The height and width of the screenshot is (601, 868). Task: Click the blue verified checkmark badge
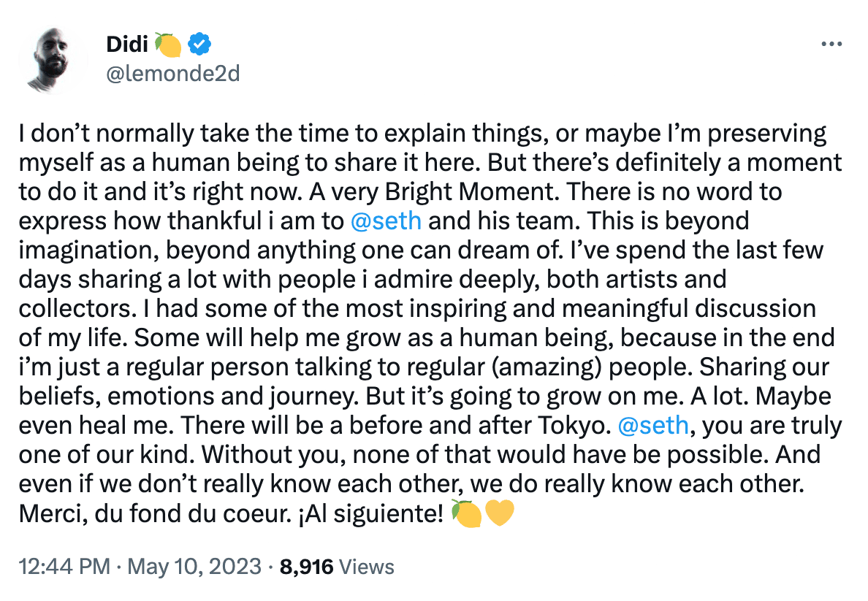tap(199, 45)
